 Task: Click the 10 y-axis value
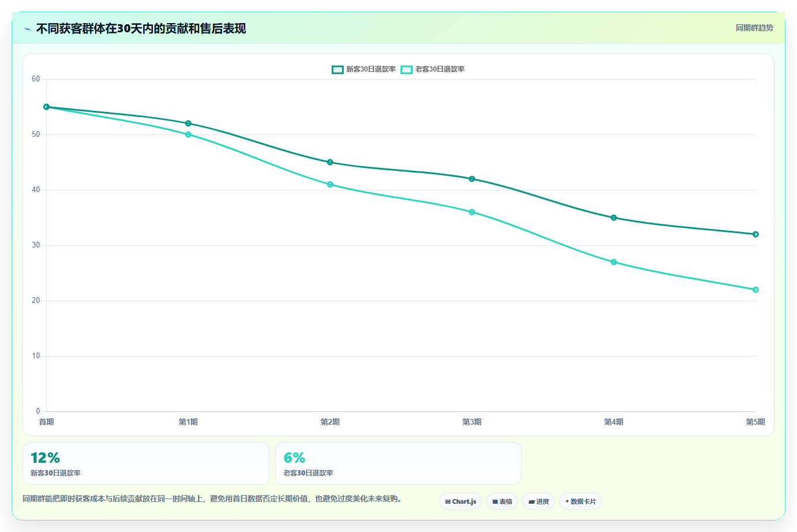36,356
